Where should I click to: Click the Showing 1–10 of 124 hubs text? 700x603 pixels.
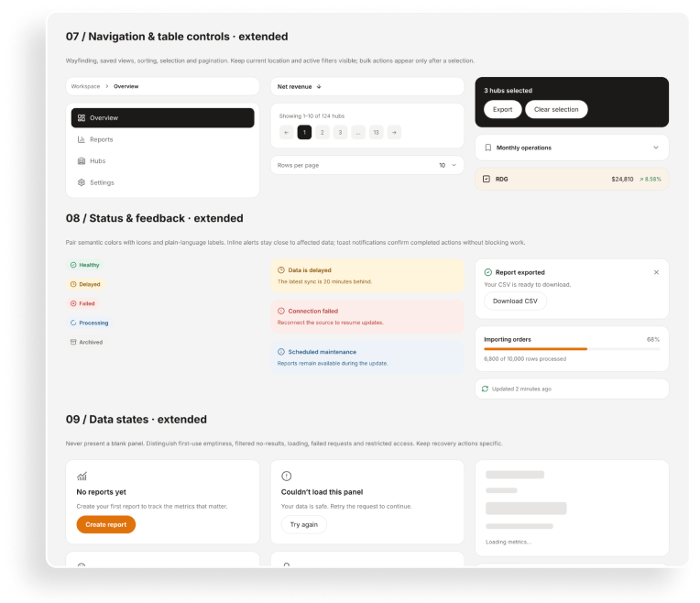point(312,115)
